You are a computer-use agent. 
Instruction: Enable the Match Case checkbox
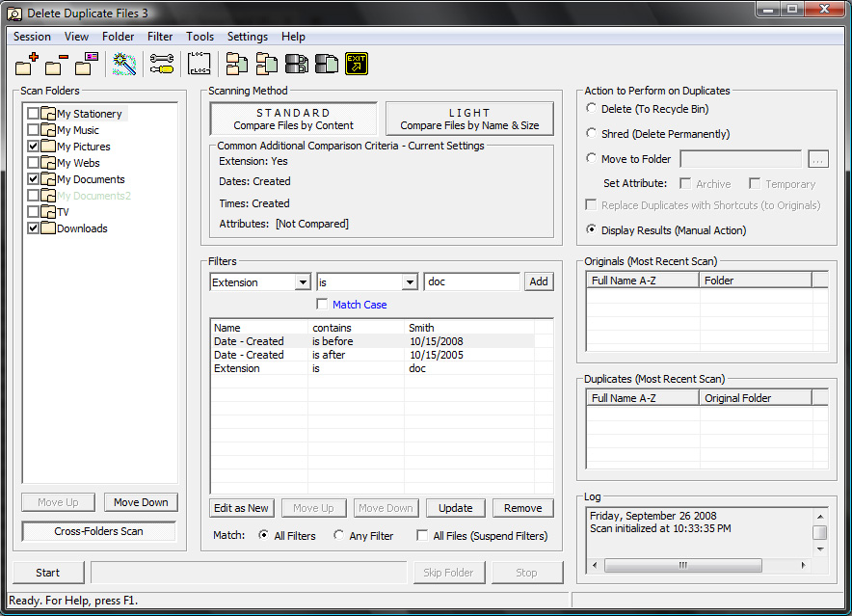click(323, 305)
